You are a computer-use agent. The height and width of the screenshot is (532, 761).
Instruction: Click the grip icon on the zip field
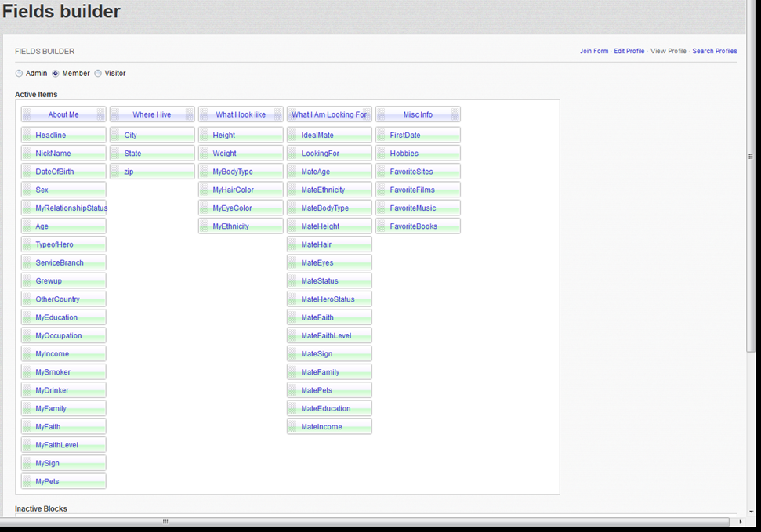pyautogui.click(x=116, y=172)
